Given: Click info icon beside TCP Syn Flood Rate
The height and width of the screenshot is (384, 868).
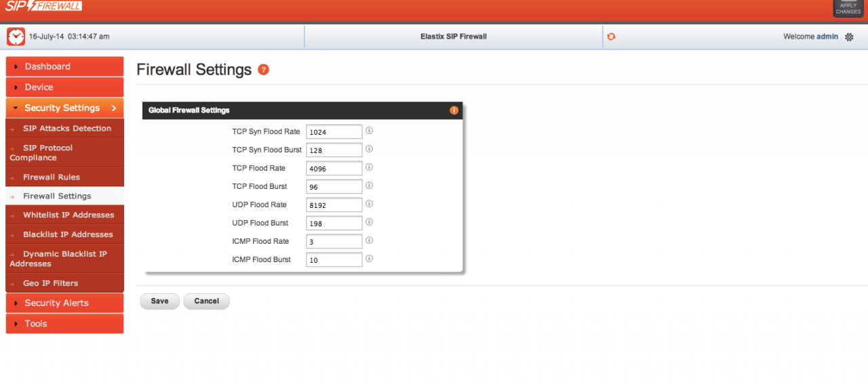Looking at the screenshot, I should [x=370, y=131].
